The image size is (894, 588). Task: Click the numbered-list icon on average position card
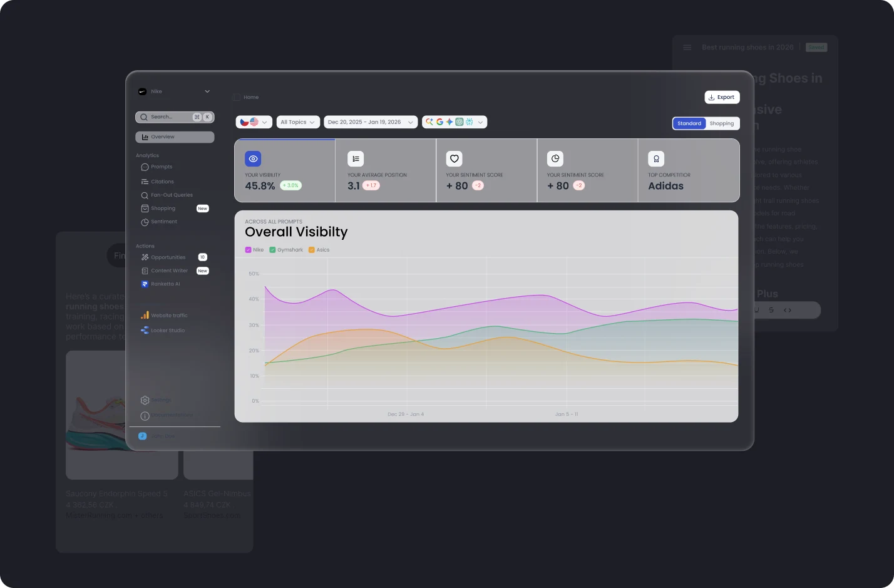356,159
